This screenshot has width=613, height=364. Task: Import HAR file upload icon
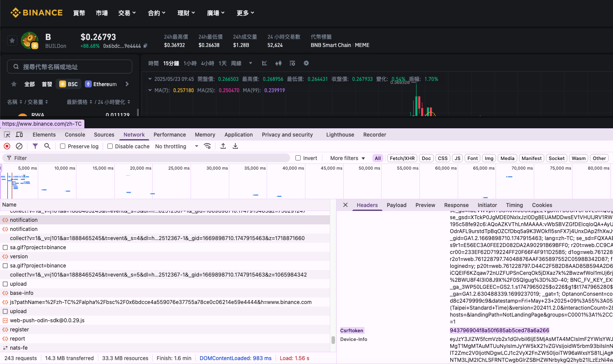pos(223,146)
